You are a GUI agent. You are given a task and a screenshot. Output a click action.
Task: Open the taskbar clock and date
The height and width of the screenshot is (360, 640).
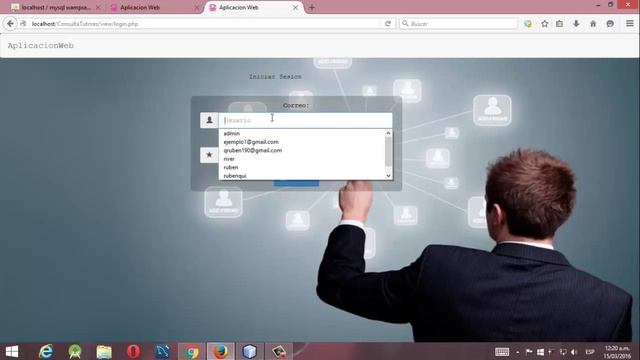point(617,352)
